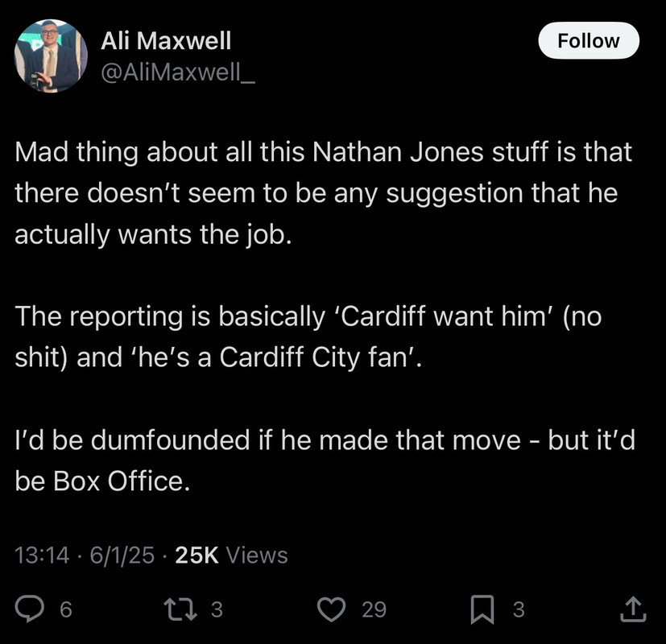
Task: Follow Ali Maxwell
Action: (x=589, y=41)
